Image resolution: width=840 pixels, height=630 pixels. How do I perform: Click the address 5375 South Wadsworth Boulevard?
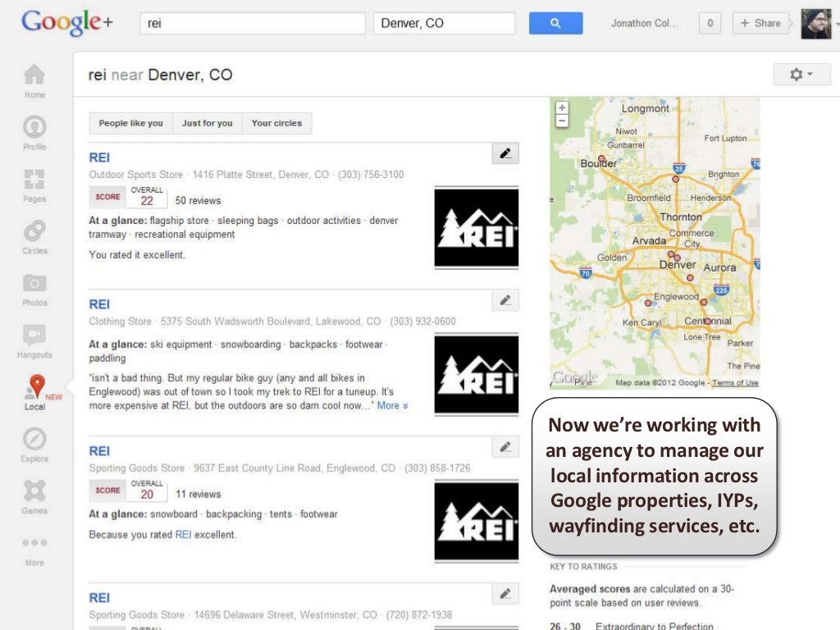click(235, 322)
